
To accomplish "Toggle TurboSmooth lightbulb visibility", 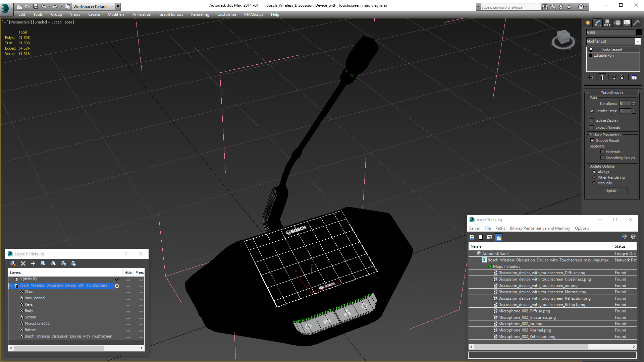I will [x=591, y=50].
